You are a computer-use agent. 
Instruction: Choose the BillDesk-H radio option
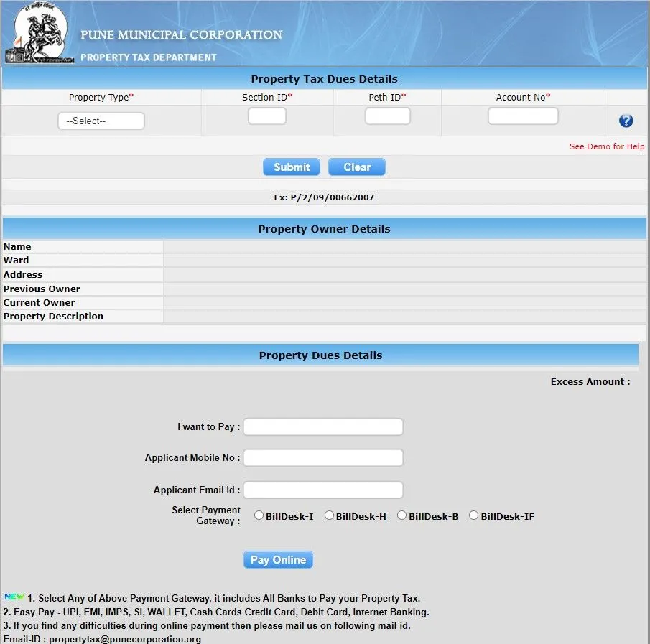point(330,515)
